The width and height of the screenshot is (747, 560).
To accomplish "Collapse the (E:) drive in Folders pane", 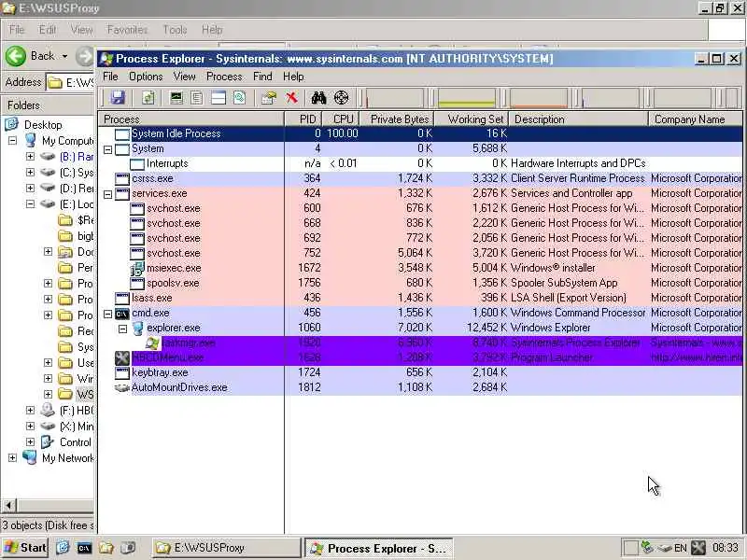I will click(x=31, y=203).
